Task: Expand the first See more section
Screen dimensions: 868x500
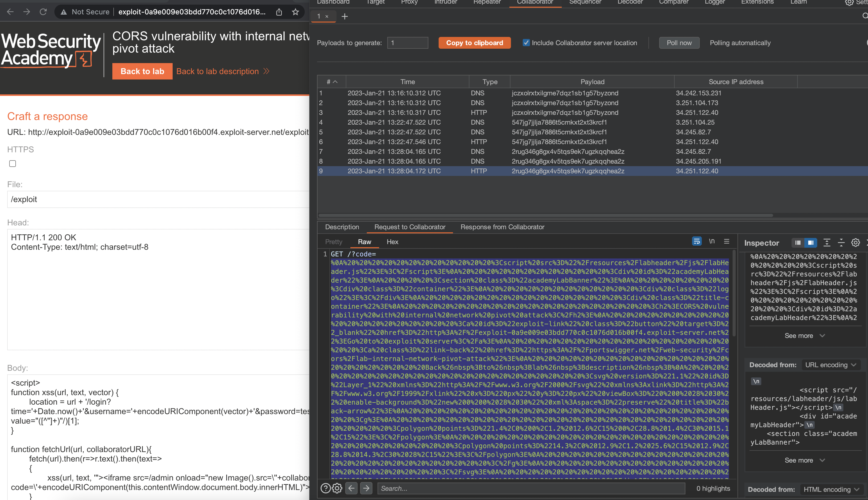Action: 804,335
